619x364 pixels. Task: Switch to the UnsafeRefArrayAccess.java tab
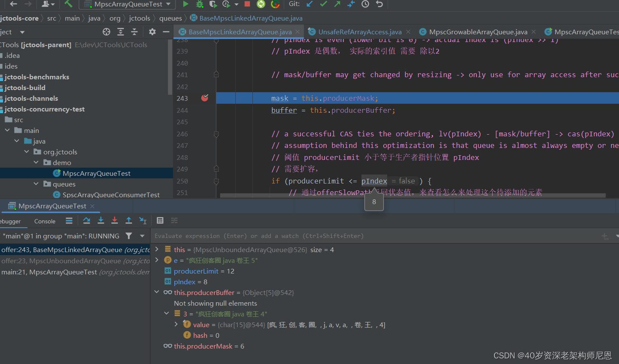coord(360,32)
